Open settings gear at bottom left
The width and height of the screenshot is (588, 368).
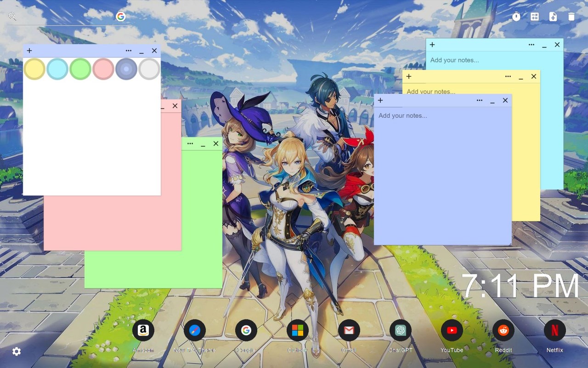pyautogui.click(x=17, y=351)
